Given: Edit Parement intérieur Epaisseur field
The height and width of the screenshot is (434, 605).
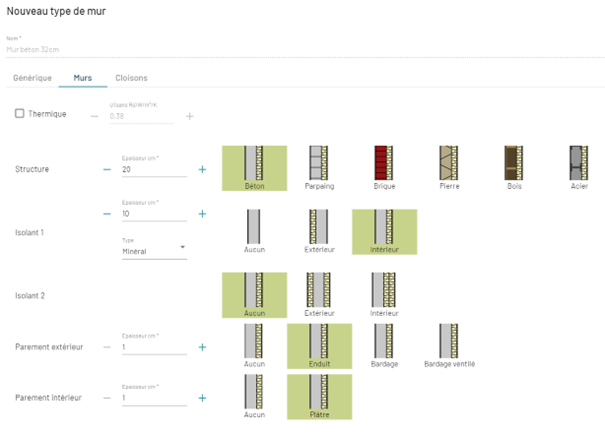Looking at the screenshot, I should [154, 398].
